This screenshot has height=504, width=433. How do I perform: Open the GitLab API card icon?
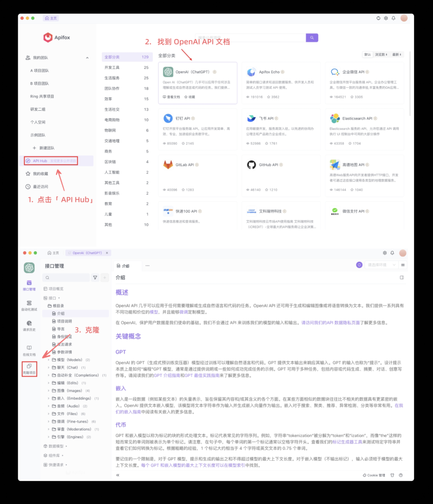(168, 165)
